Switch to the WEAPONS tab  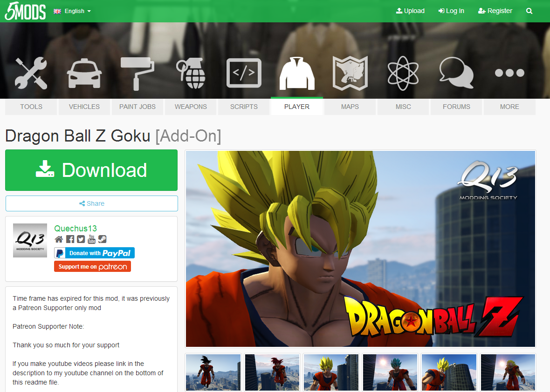pos(191,107)
